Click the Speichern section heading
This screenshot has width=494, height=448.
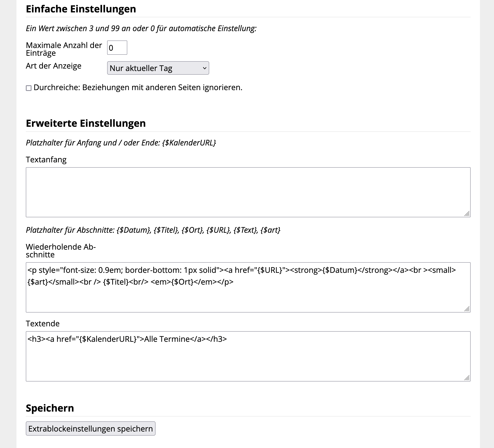[50, 408]
